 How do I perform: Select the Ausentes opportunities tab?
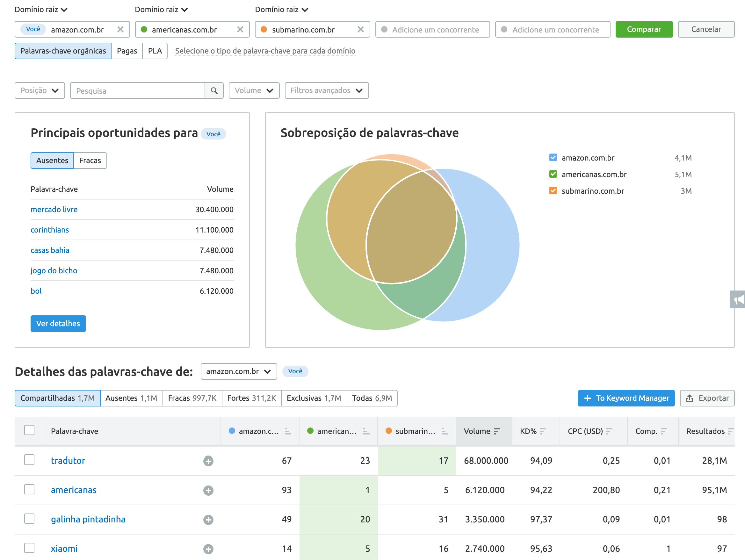52,161
